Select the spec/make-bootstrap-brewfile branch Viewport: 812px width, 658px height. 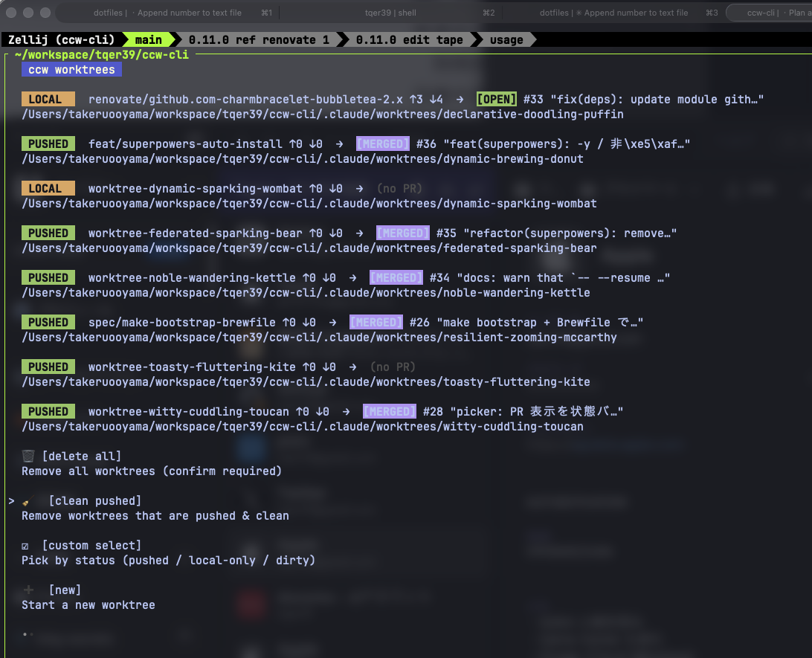[x=181, y=322]
